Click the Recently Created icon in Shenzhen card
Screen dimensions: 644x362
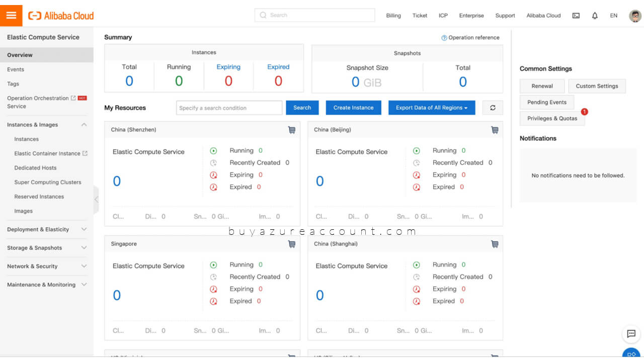213,162
